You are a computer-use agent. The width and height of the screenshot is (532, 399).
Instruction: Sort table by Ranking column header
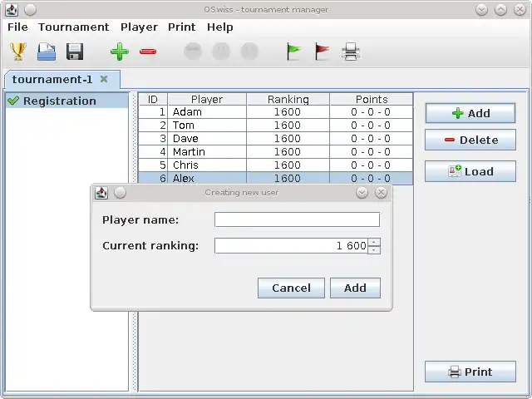click(288, 99)
